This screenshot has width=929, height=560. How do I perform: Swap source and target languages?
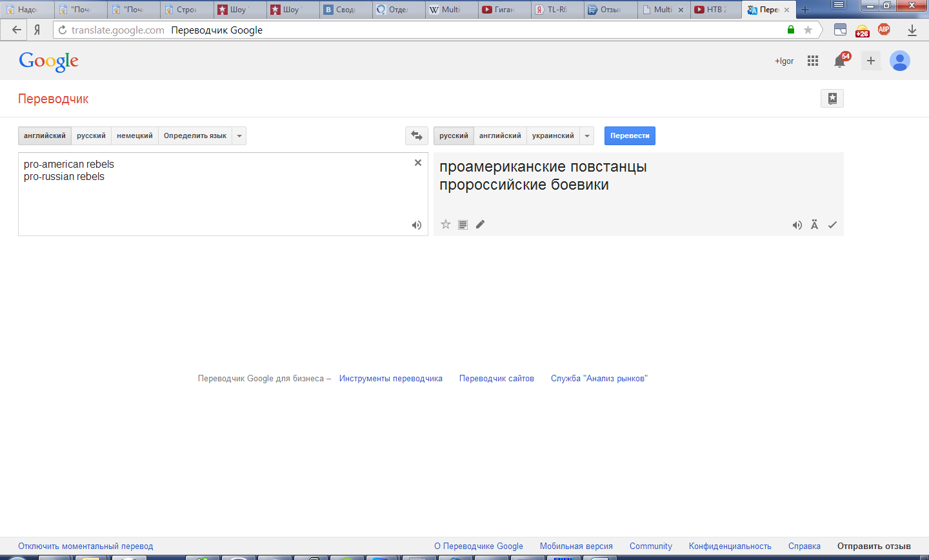coord(417,135)
